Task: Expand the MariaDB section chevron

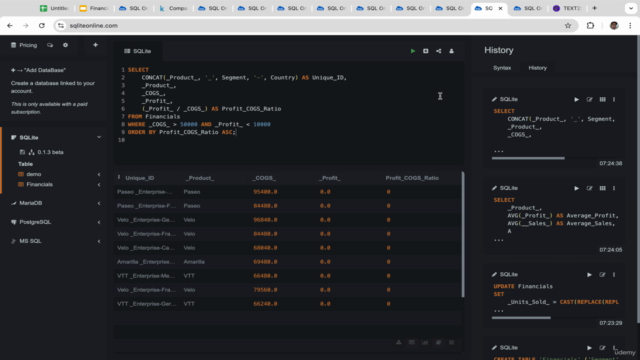Action: point(99,203)
